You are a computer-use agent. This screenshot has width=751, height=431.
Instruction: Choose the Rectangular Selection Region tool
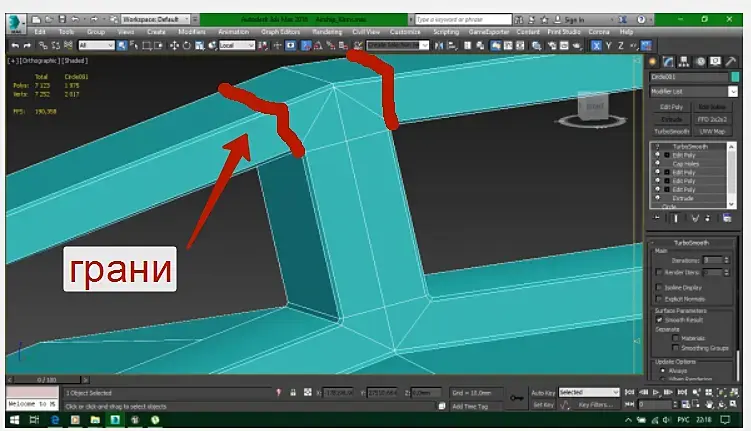[x=147, y=45]
